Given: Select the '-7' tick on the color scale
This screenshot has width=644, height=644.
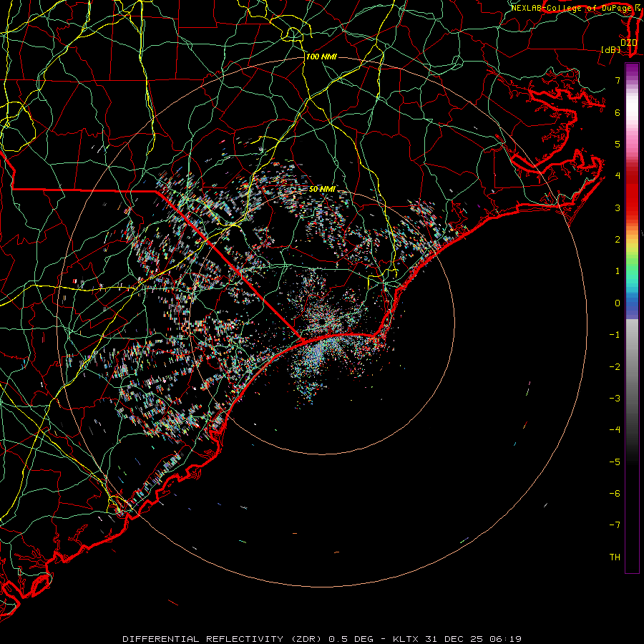Looking at the screenshot, I should [615, 525].
